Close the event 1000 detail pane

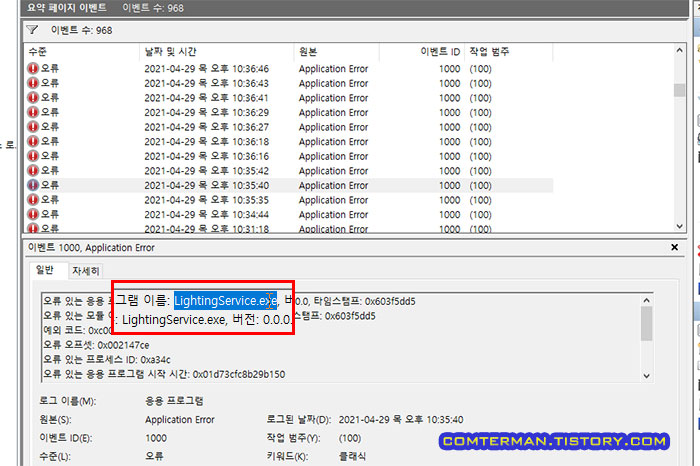tap(675, 247)
